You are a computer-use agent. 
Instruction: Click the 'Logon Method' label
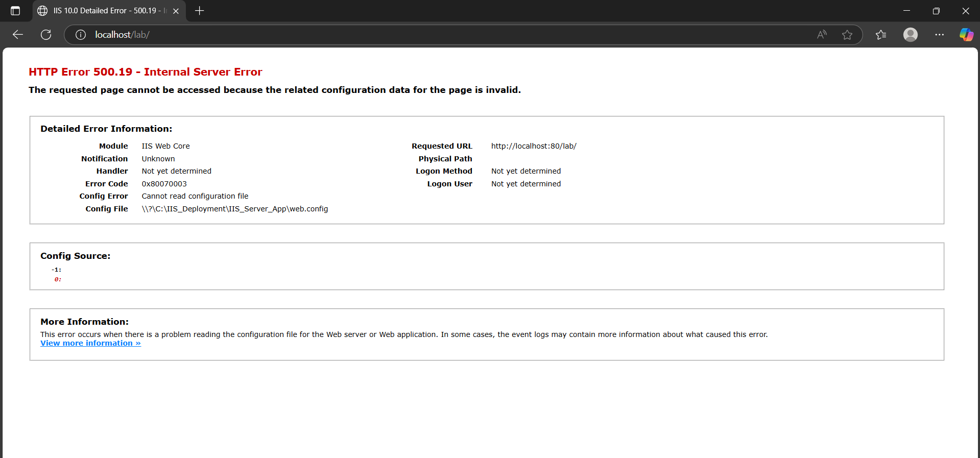tap(444, 171)
